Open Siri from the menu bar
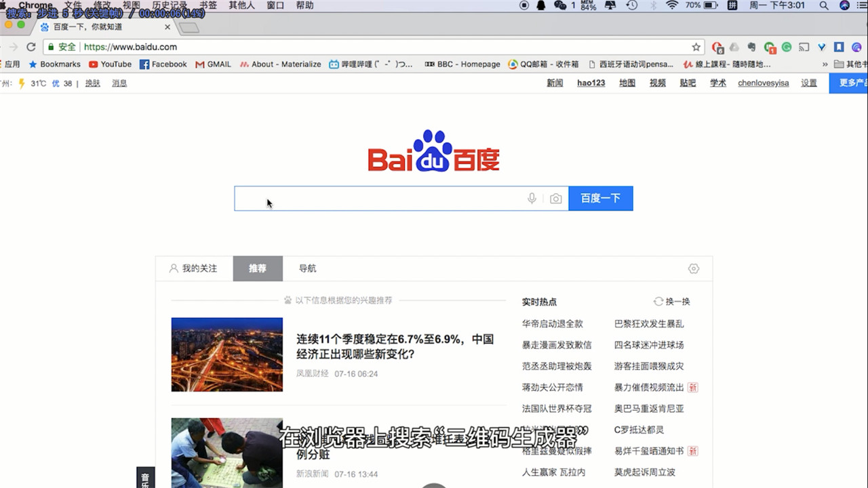 pos(844,5)
